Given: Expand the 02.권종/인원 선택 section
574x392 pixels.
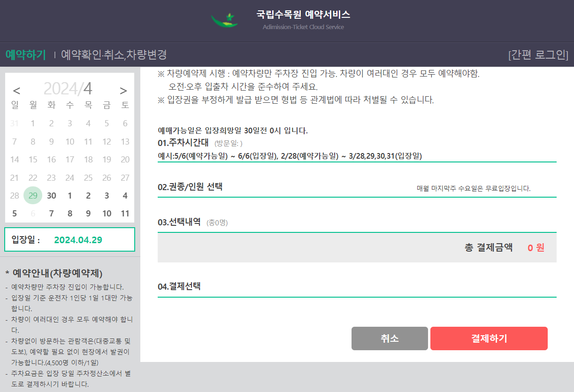Looking at the screenshot, I should 190,187.
